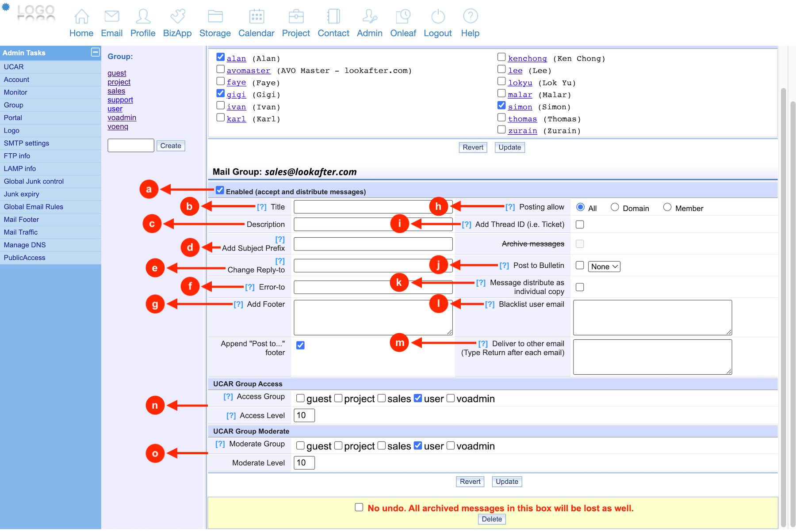Open the Profile person icon
796x532 pixels.
click(143, 17)
